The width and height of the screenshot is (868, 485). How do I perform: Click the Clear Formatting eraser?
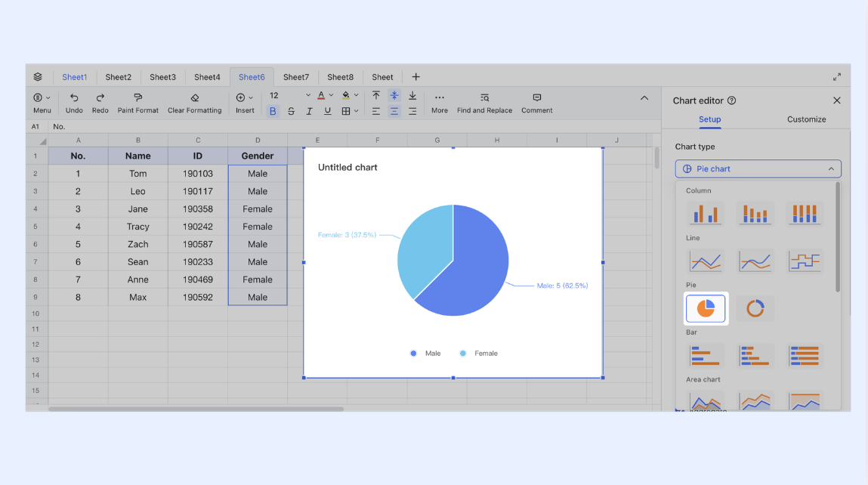tap(195, 97)
